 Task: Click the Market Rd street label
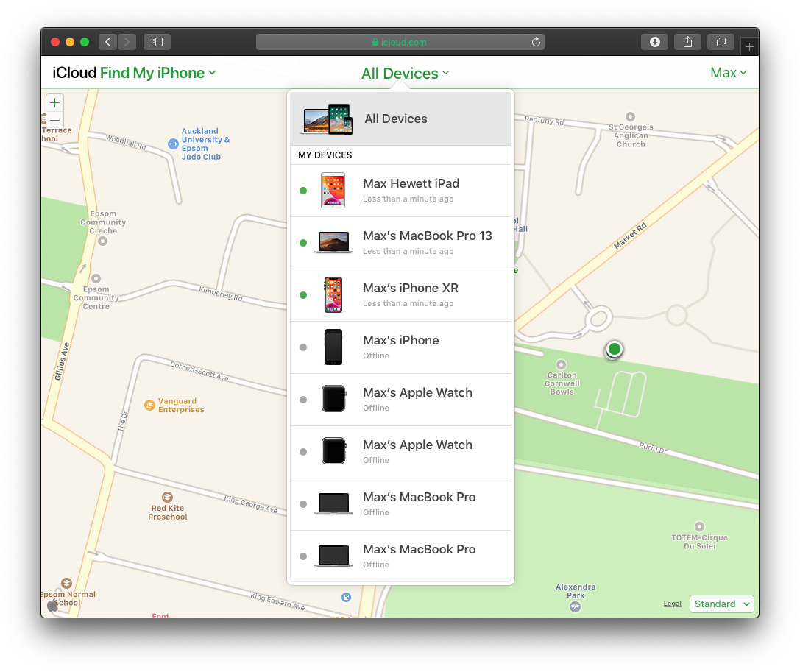coord(630,236)
